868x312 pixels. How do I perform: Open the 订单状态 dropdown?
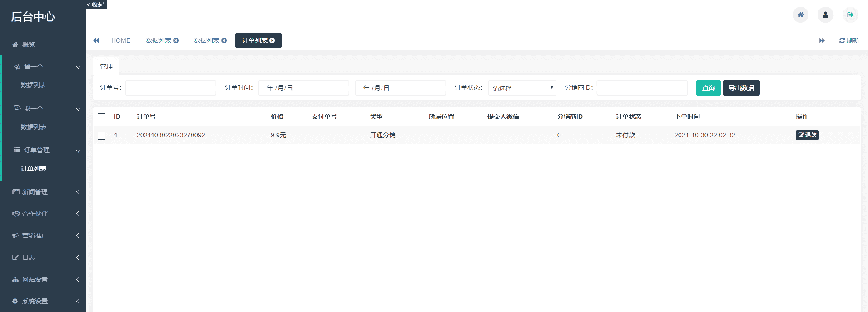pyautogui.click(x=522, y=88)
